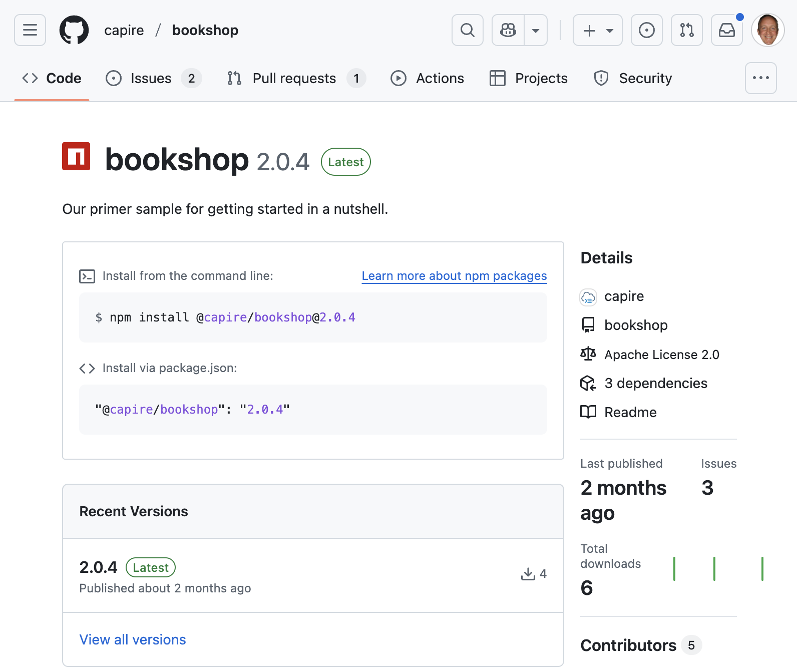Open the hamburger navigation menu
797x672 pixels.
pyautogui.click(x=30, y=30)
